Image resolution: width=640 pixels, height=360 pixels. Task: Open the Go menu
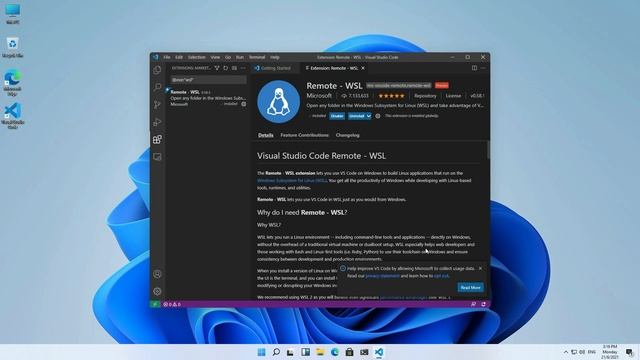tap(228, 57)
